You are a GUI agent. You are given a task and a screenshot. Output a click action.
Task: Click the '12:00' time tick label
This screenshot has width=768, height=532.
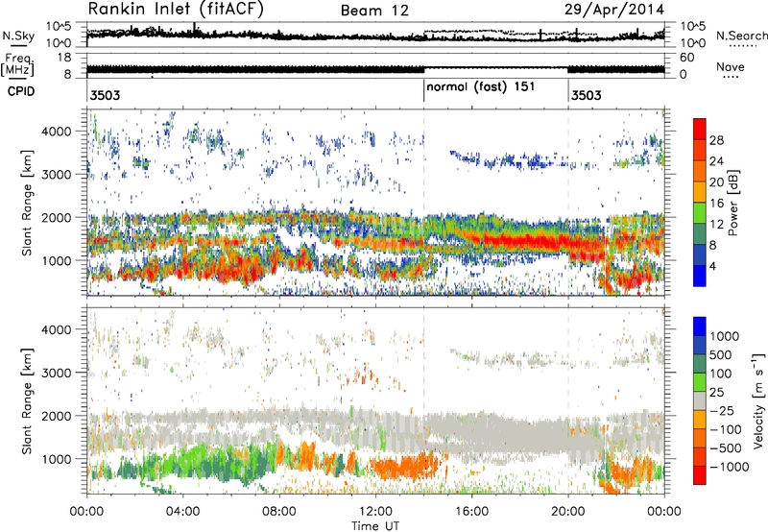pos(375,512)
